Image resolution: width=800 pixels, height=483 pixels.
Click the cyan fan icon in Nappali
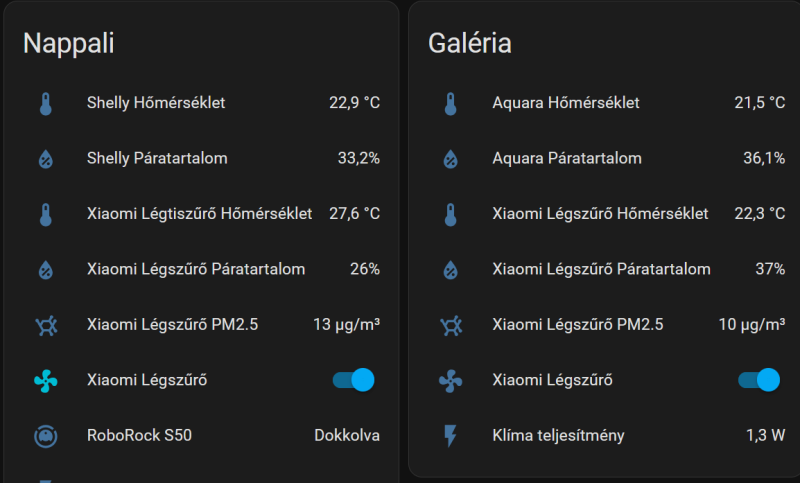tap(46, 381)
